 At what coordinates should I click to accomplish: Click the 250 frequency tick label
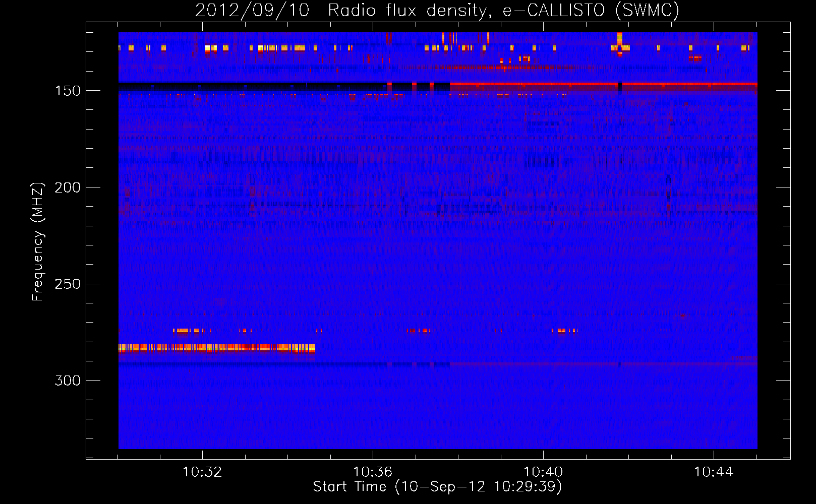tap(68, 284)
